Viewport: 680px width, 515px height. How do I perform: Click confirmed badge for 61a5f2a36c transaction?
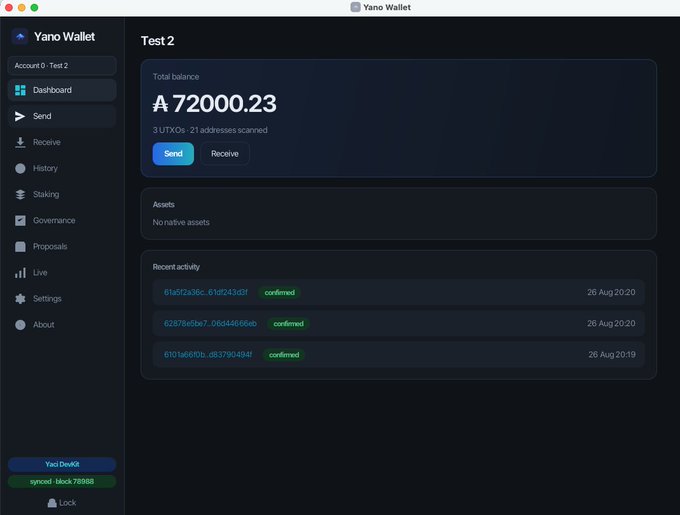pyautogui.click(x=280, y=293)
